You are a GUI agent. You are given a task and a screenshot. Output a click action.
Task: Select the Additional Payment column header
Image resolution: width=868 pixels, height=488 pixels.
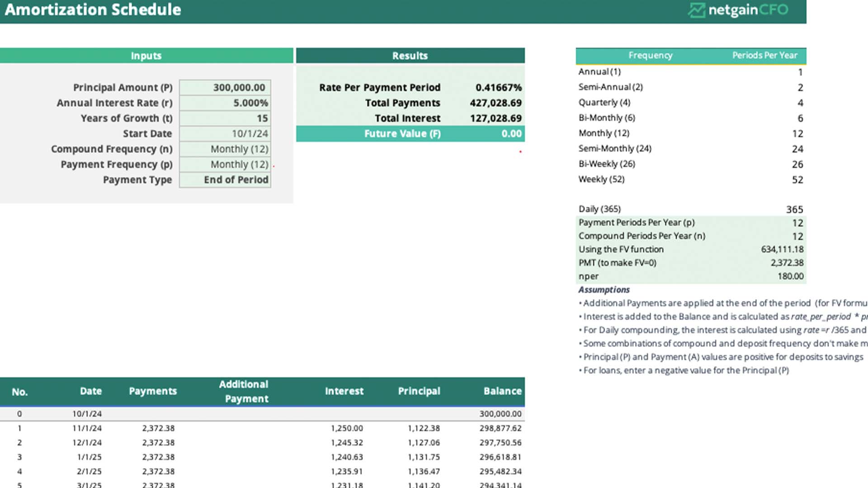244,391
